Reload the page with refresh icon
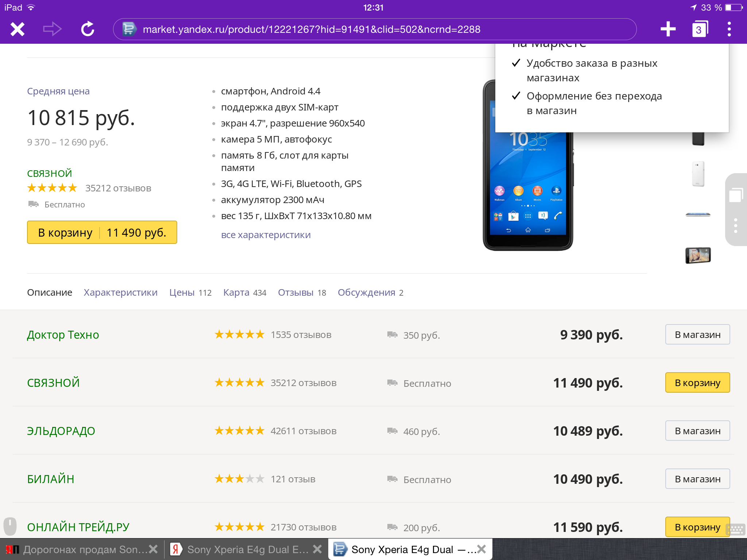Image resolution: width=747 pixels, height=560 pixels. tap(88, 29)
